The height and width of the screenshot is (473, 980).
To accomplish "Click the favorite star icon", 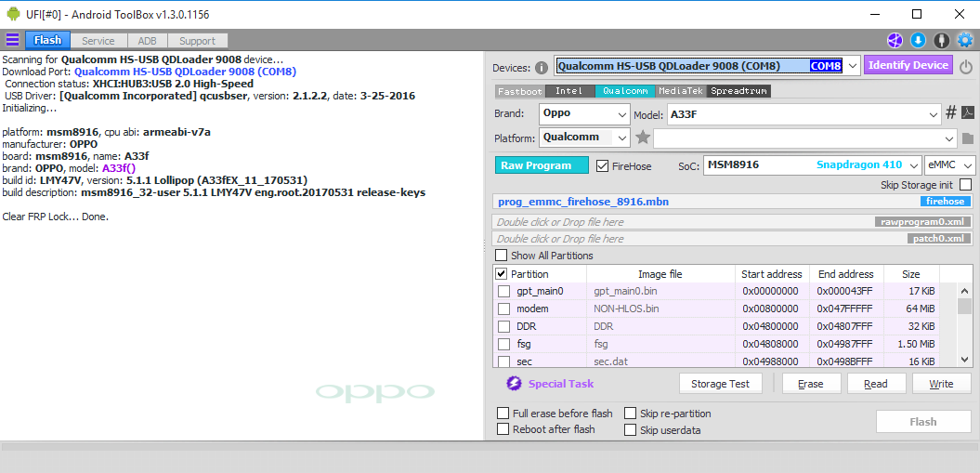I will coord(643,137).
